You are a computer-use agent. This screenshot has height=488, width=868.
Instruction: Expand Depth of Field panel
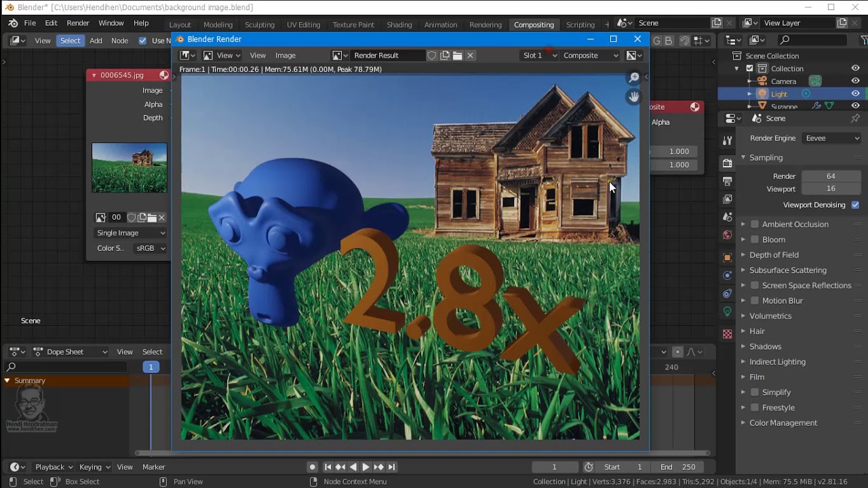click(774, 255)
